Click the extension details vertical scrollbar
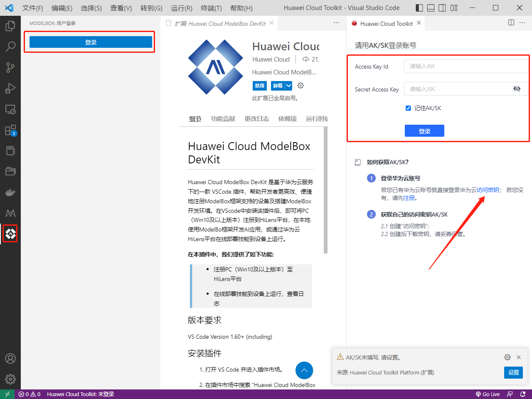Viewport: 532px width, 399px height. pyautogui.click(x=326, y=190)
